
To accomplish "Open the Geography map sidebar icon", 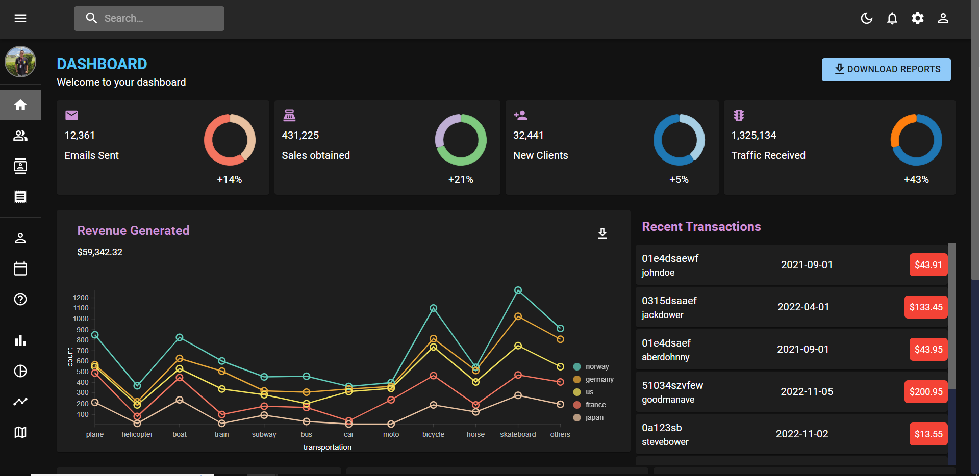I will tap(20, 432).
